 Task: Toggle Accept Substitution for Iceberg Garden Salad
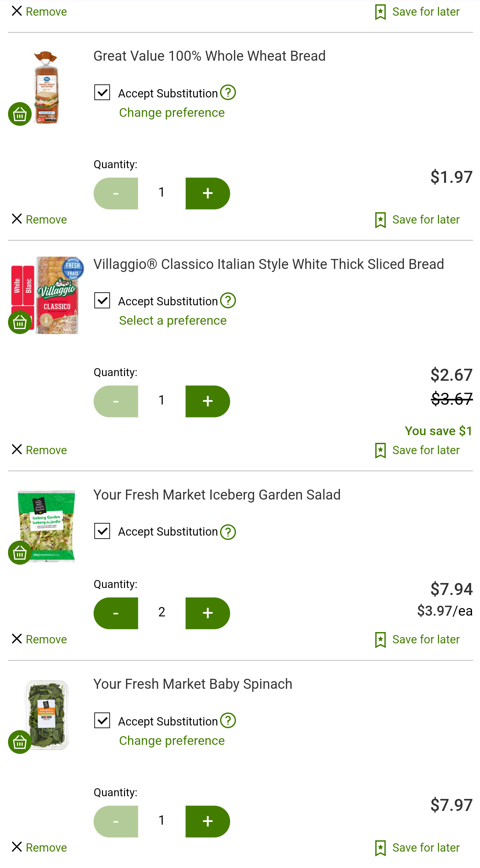click(x=102, y=531)
